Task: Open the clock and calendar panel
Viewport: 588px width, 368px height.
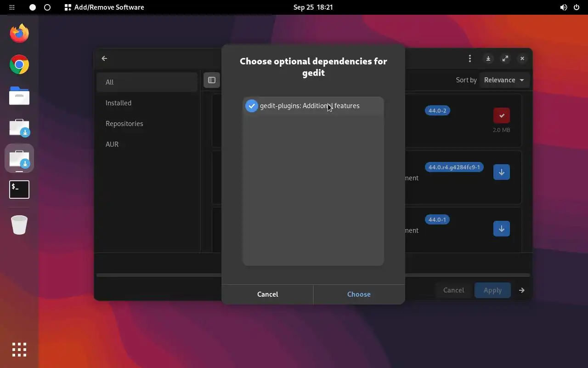Action: [313, 7]
